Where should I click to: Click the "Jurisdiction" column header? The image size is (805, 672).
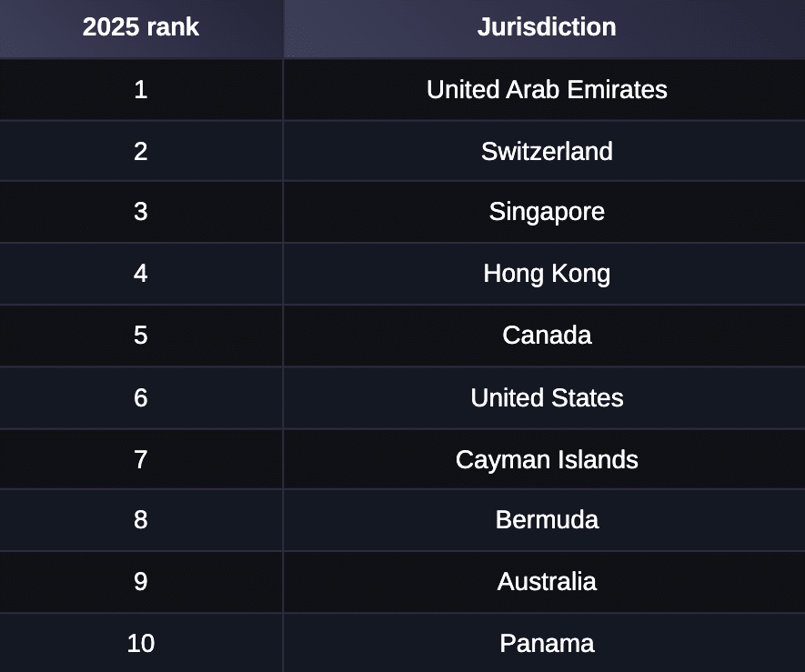click(546, 27)
